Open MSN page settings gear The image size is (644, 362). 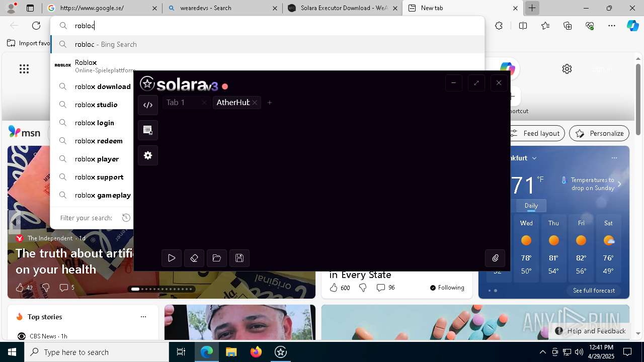[x=567, y=69]
